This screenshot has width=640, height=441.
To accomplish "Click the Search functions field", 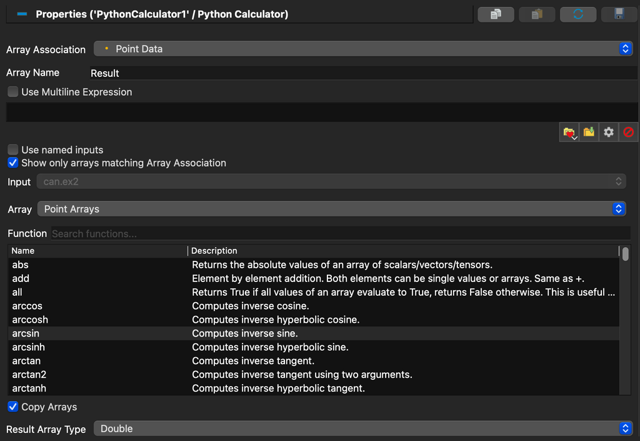I will click(341, 234).
